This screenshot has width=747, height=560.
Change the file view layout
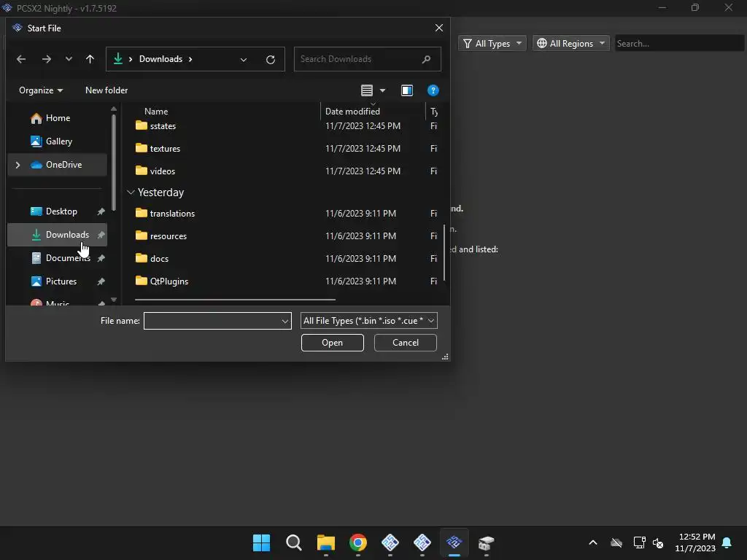point(366,90)
